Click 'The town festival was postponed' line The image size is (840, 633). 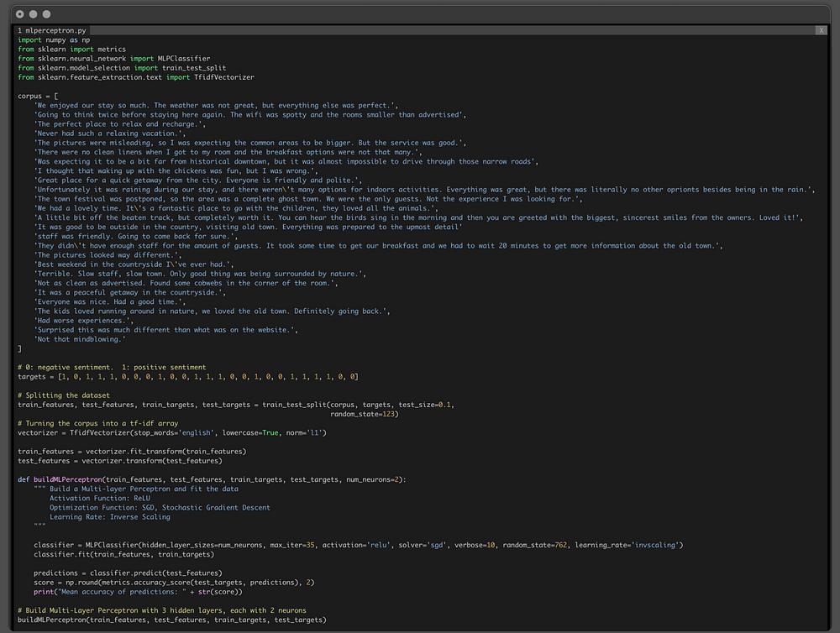[x=308, y=199]
